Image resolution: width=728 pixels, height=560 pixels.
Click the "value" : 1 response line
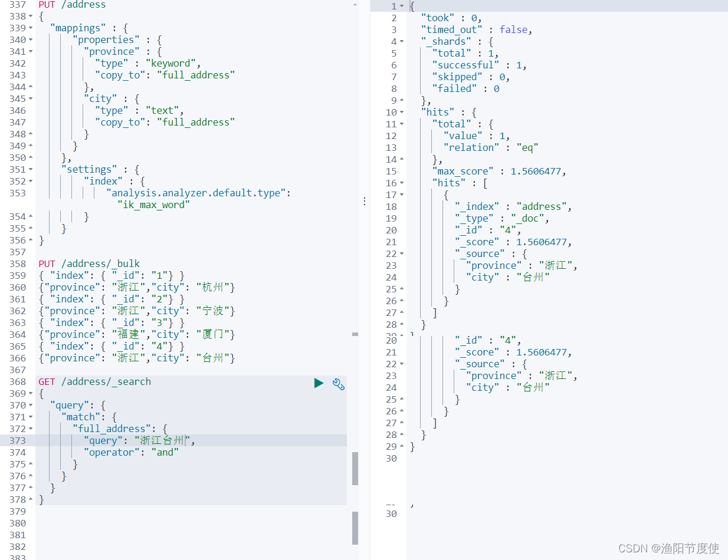[x=477, y=136]
